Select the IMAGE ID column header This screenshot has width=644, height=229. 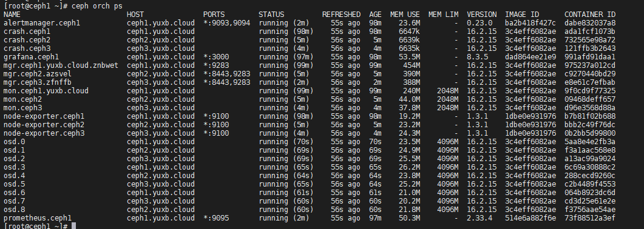pos(522,15)
